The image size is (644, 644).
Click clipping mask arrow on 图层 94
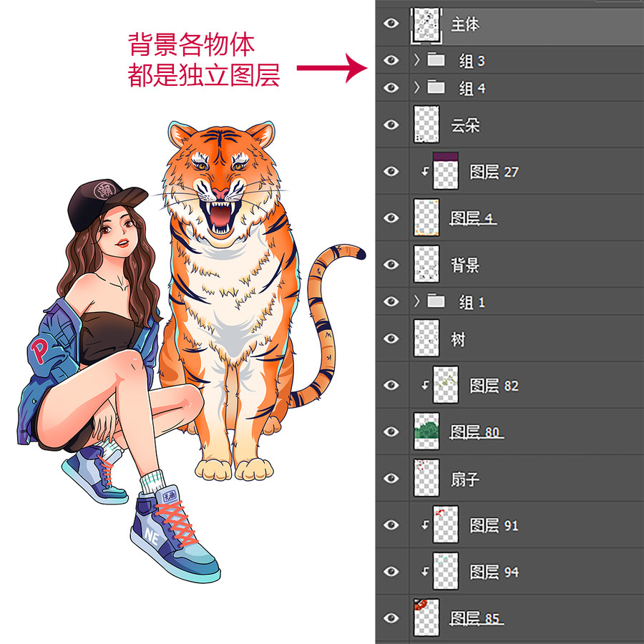pyautogui.click(x=425, y=572)
